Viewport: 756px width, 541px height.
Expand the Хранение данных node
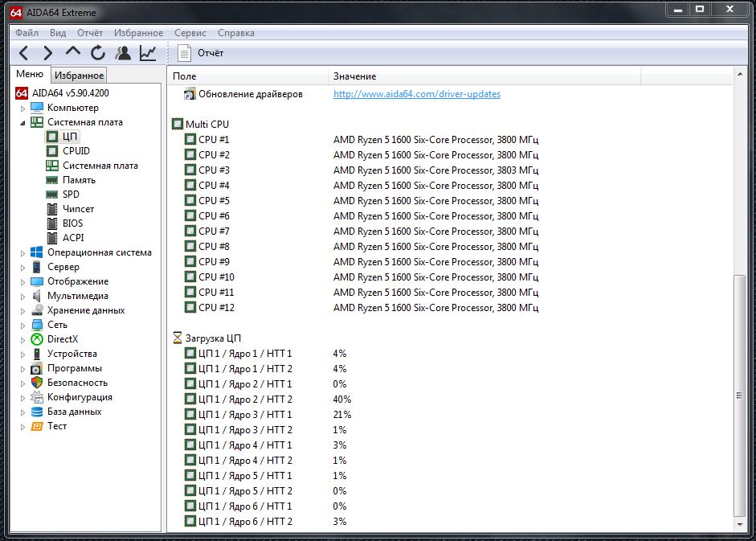coord(22,311)
